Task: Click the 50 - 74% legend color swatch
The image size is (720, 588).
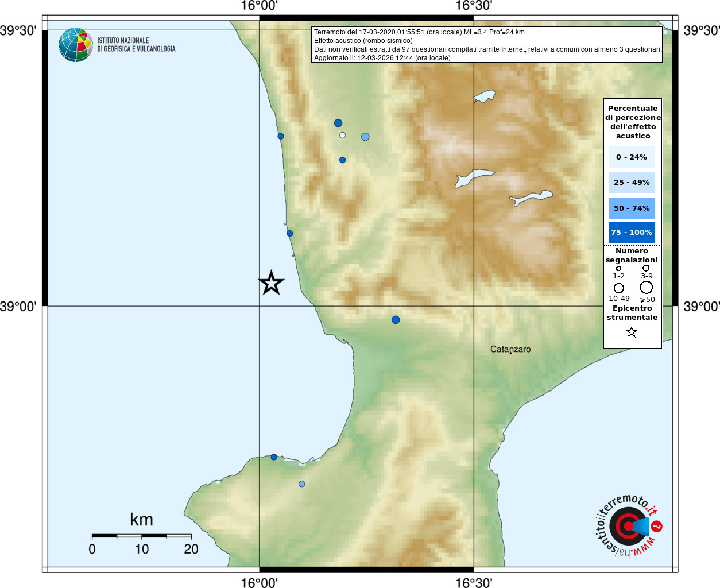Action: (632, 208)
